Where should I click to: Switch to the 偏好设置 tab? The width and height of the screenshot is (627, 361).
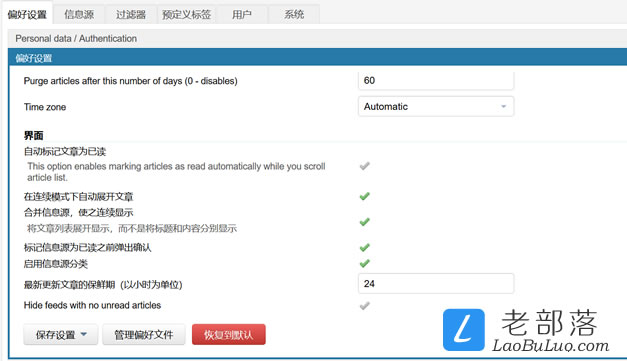(x=27, y=14)
